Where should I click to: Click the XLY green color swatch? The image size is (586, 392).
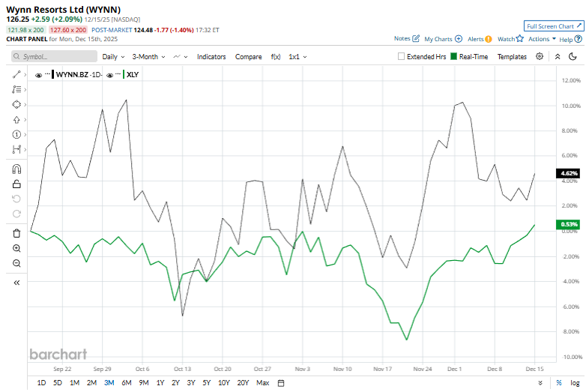(124, 74)
